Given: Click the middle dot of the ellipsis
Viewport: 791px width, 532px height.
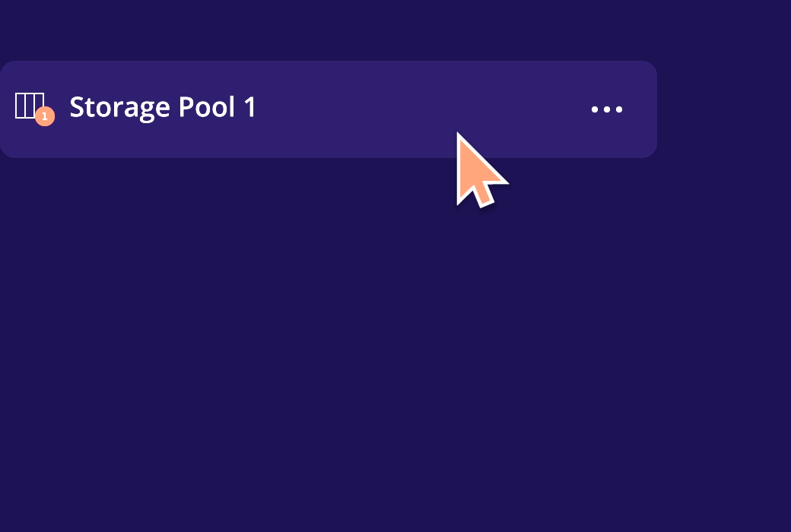Looking at the screenshot, I should tap(607, 109).
